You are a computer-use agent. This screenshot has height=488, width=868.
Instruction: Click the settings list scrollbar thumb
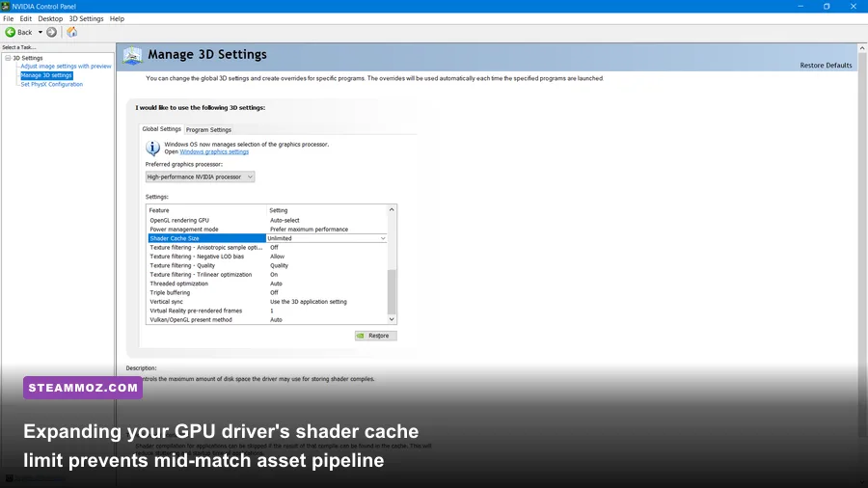[392, 291]
